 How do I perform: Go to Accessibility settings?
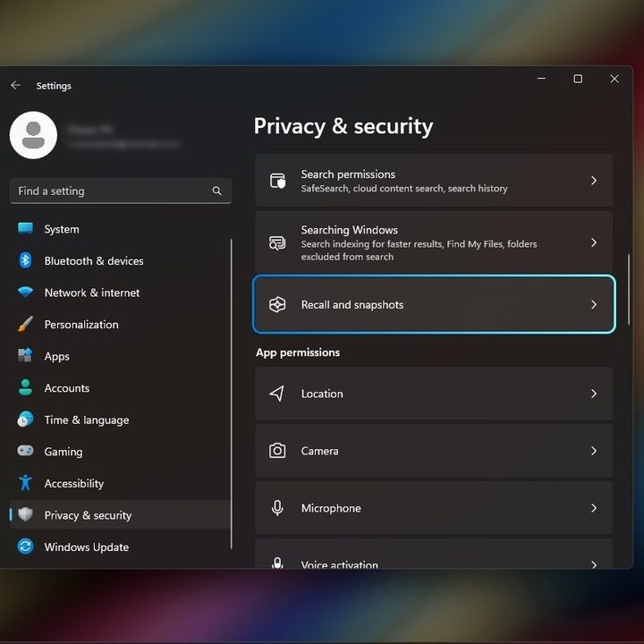pyautogui.click(x=120, y=483)
